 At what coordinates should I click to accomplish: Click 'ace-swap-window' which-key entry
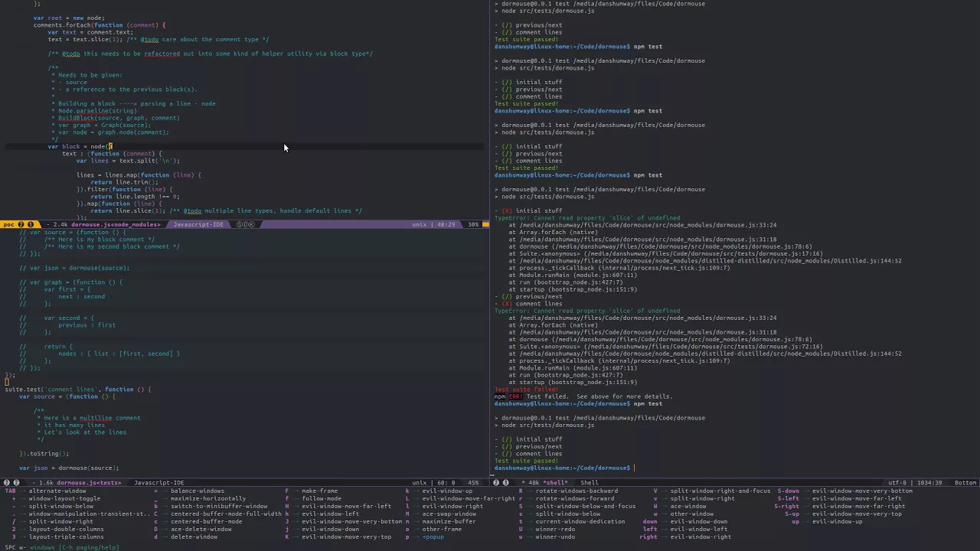tap(449, 514)
